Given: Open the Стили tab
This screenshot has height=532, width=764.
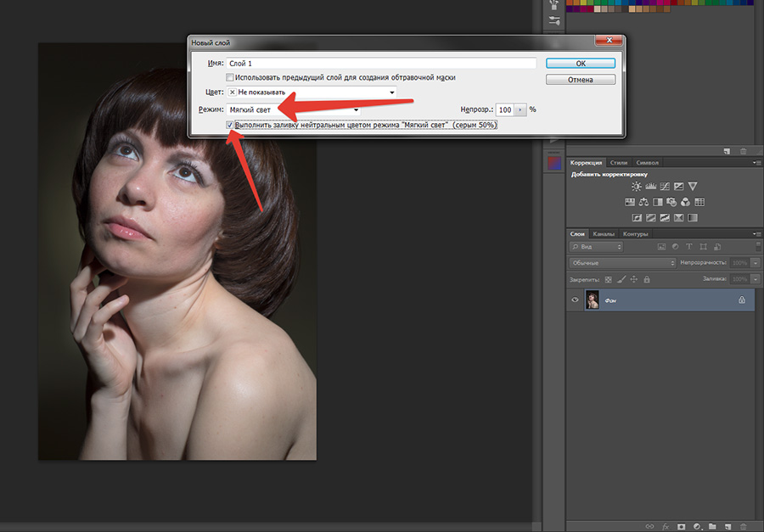Looking at the screenshot, I should pyautogui.click(x=619, y=162).
